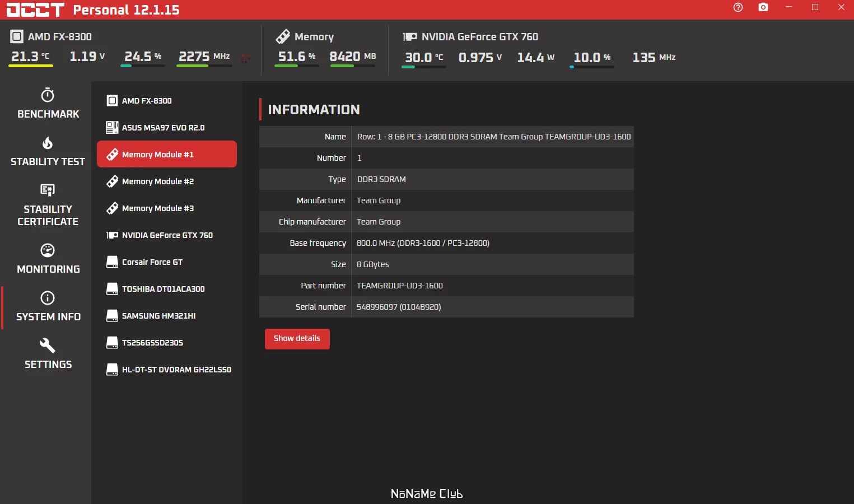
Task: Click the help question mark icon
Action: (x=738, y=7)
